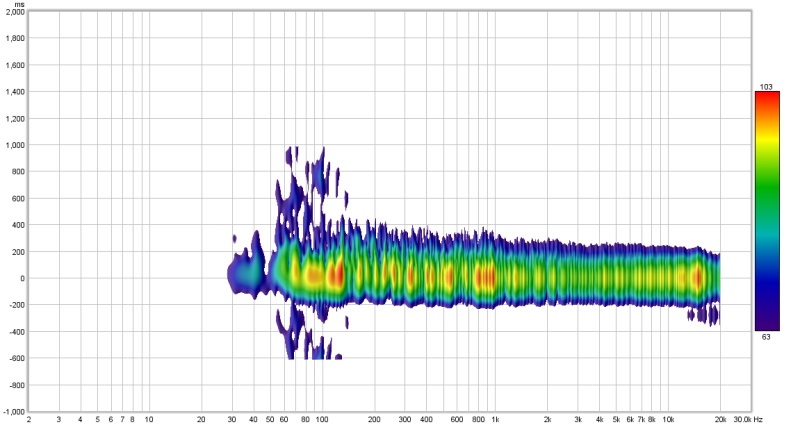This screenshot has width=800, height=427.
Task: Click the colour scale legend bar
Action: point(767,211)
